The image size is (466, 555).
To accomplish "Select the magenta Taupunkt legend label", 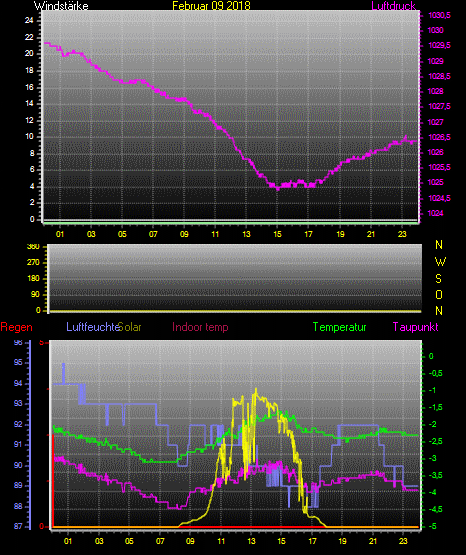I will [x=415, y=327].
